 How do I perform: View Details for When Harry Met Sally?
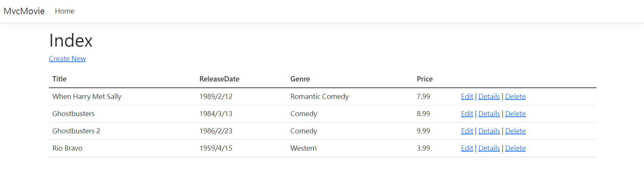[x=489, y=97]
